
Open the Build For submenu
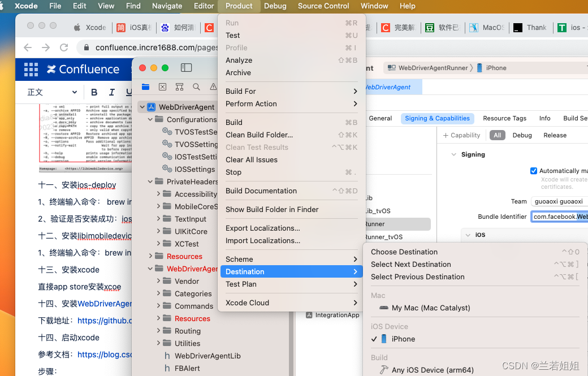291,91
